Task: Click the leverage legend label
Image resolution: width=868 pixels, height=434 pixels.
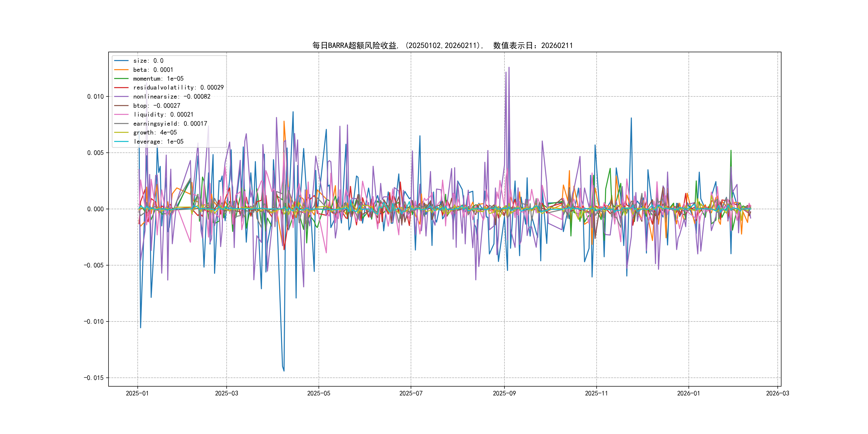Action: pyautogui.click(x=158, y=141)
